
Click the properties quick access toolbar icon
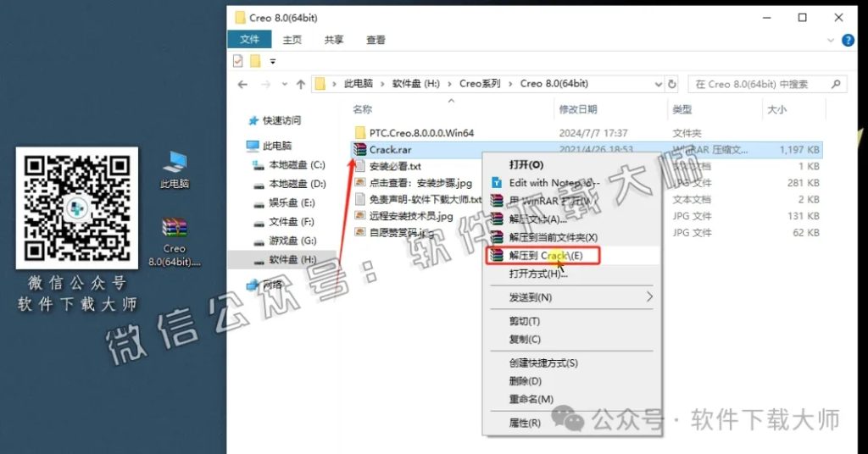pos(238,61)
